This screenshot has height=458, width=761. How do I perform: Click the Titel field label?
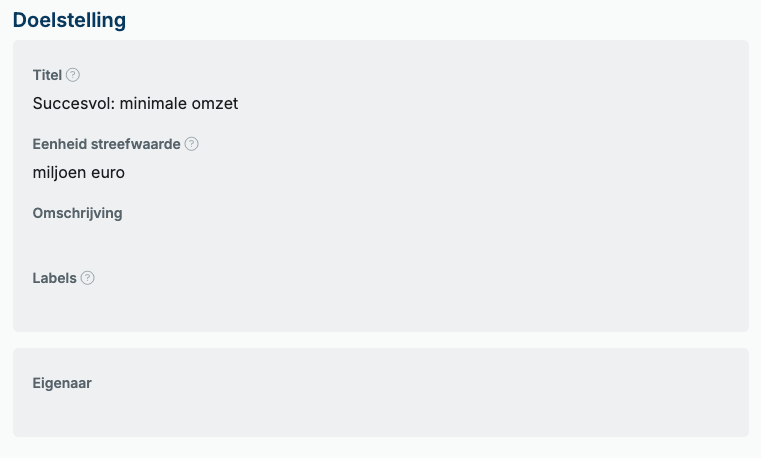pyautogui.click(x=47, y=75)
